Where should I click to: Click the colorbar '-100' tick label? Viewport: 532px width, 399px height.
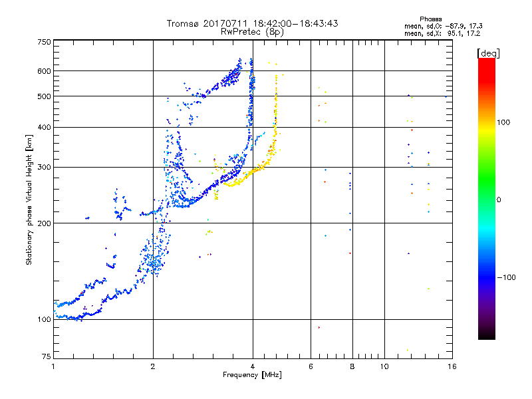pos(506,277)
